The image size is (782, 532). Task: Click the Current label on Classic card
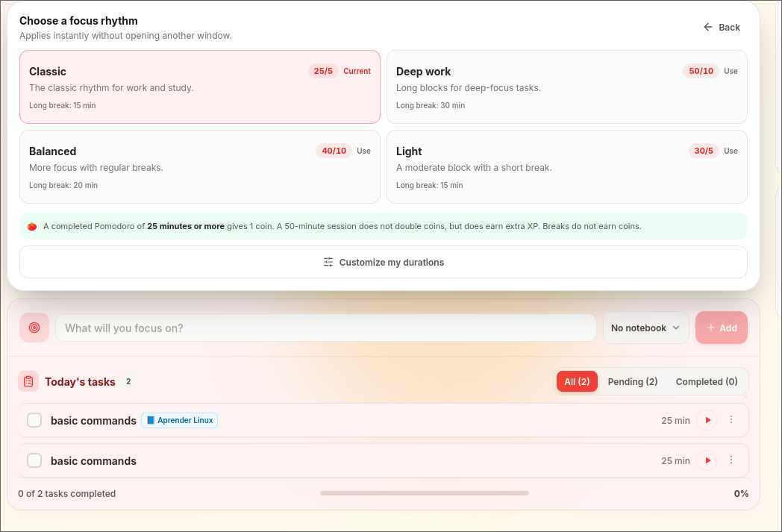pos(357,71)
